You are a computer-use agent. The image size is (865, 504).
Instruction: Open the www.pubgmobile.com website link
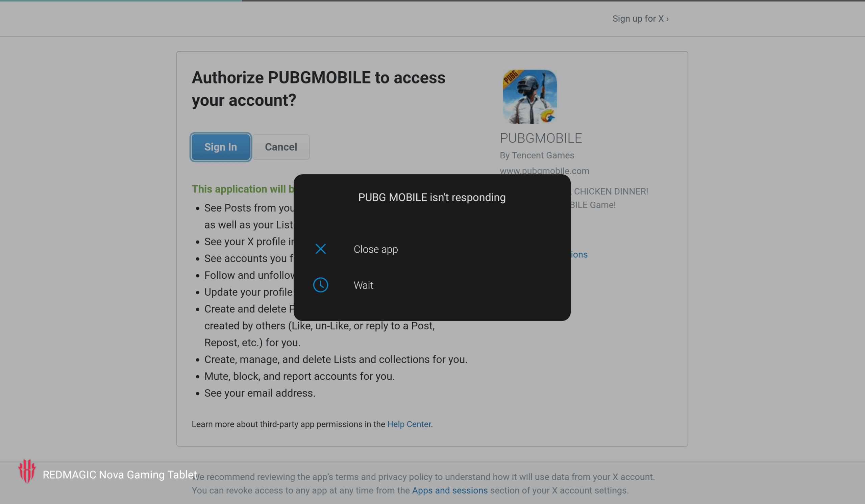(x=544, y=171)
